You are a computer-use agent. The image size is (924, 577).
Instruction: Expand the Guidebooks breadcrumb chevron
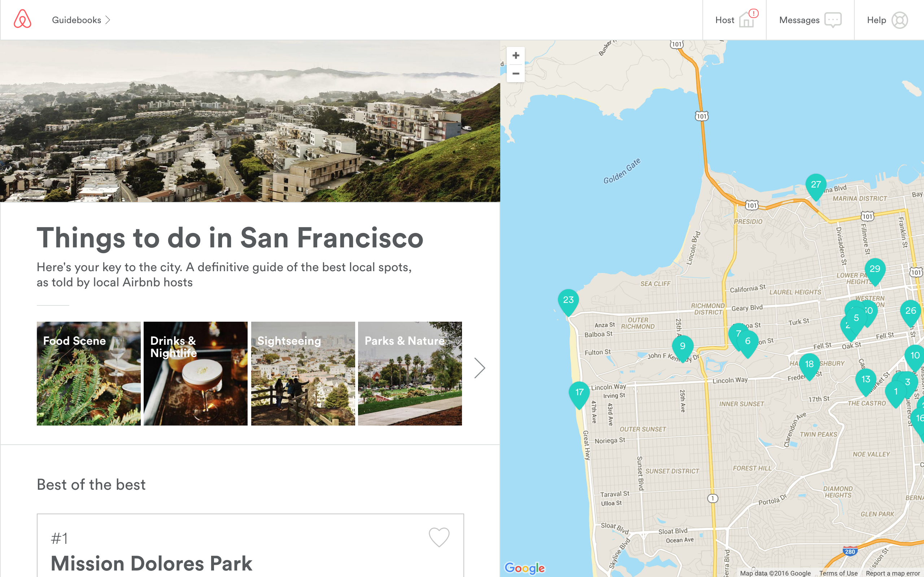click(x=108, y=19)
